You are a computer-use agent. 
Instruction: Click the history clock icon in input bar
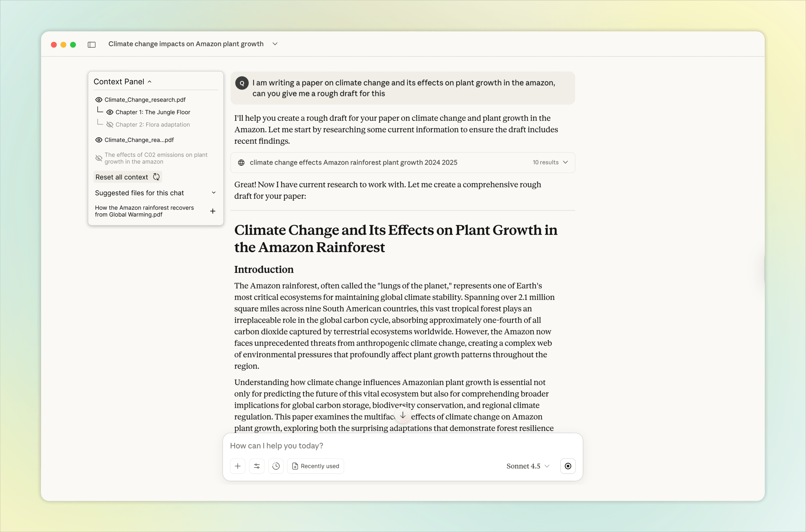point(276,466)
